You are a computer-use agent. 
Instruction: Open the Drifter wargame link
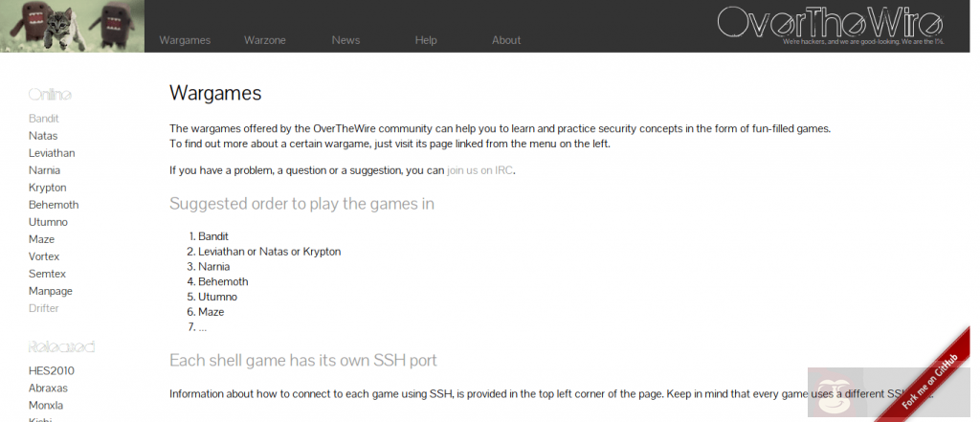click(44, 308)
